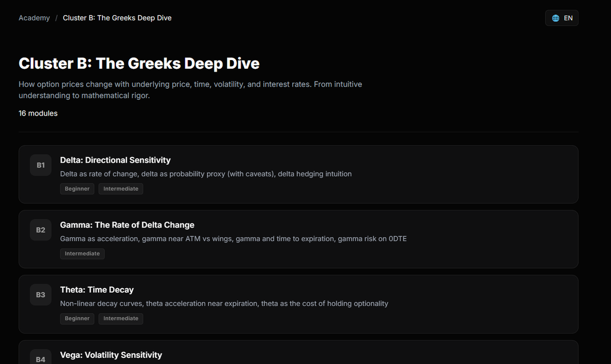Screen dimensions: 611x364
Task: Click the Theta module description text
Action: pyautogui.click(x=224, y=303)
